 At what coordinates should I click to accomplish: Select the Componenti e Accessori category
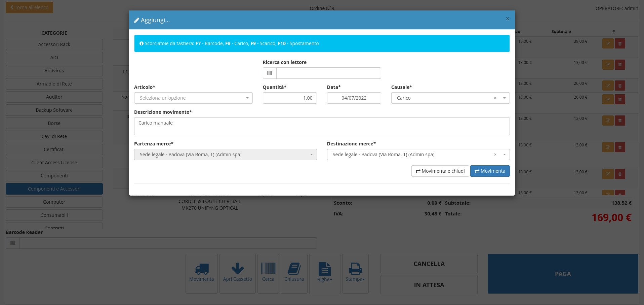(x=54, y=189)
